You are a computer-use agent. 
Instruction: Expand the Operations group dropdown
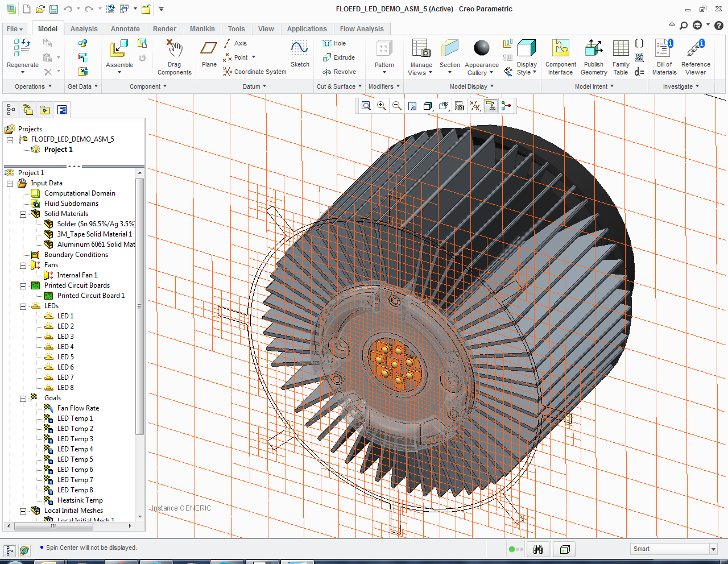click(33, 86)
